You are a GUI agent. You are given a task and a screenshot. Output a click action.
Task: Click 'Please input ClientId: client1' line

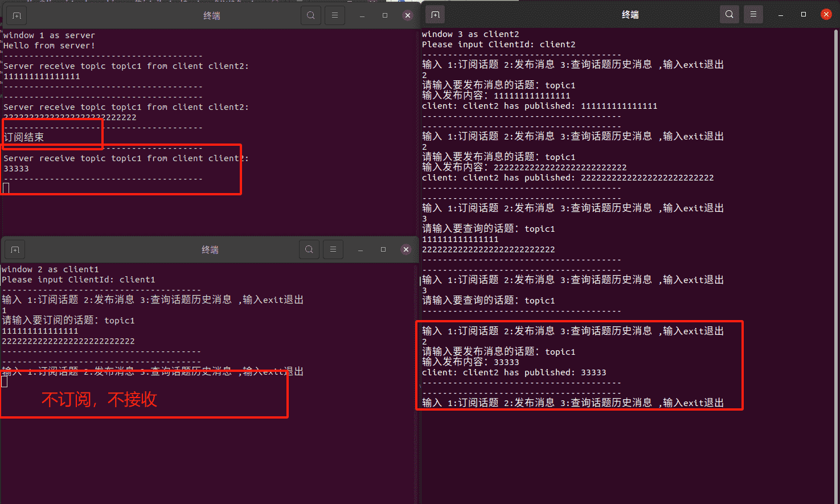coord(79,280)
